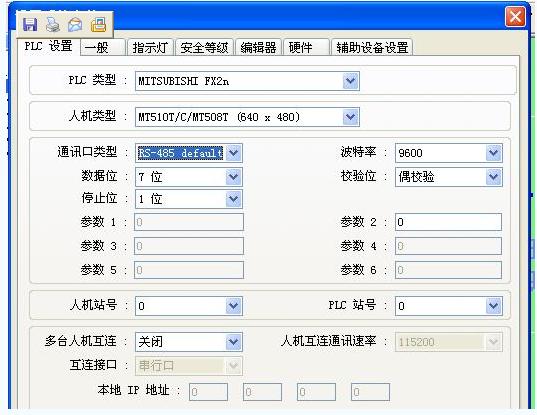
Task: Click the envelope mail icon
Action: point(75,25)
